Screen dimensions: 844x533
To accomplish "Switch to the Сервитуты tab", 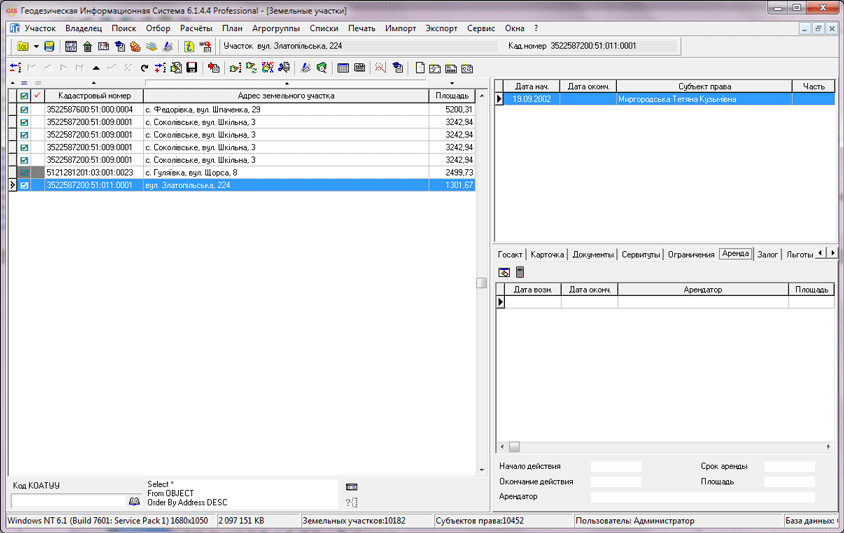I will click(641, 255).
